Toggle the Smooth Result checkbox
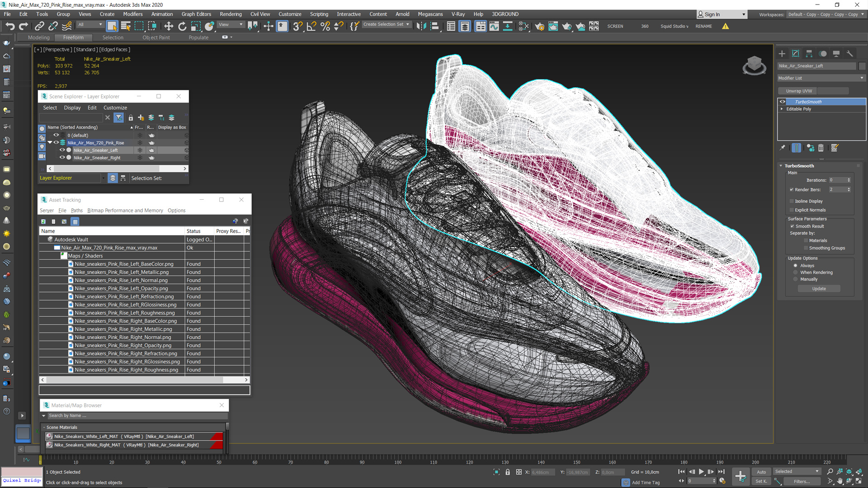 tap(792, 226)
